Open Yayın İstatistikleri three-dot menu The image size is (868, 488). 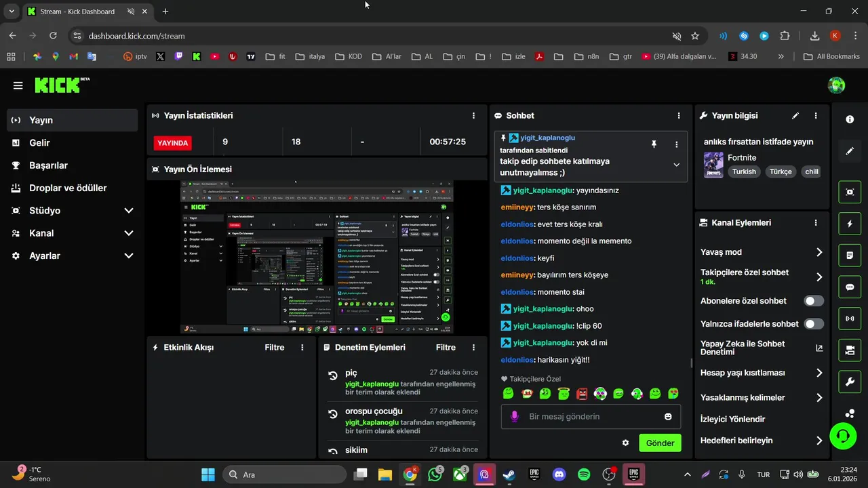[x=473, y=116]
